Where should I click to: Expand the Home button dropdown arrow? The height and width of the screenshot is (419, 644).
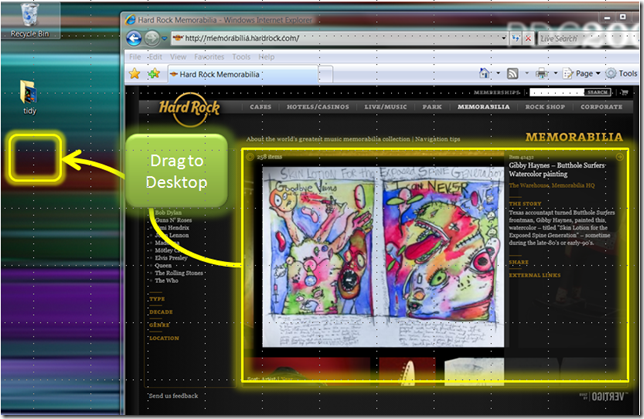(x=498, y=74)
